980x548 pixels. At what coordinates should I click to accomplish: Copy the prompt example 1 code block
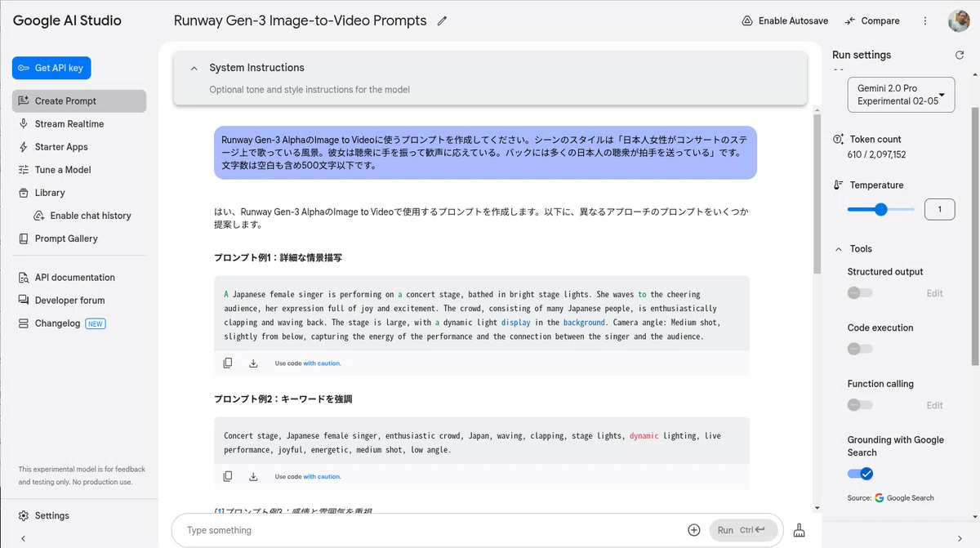228,363
